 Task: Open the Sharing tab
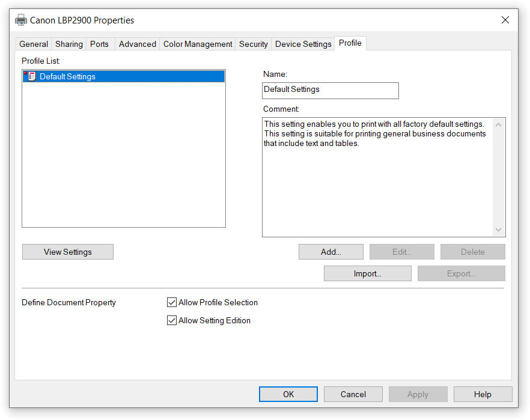point(69,44)
